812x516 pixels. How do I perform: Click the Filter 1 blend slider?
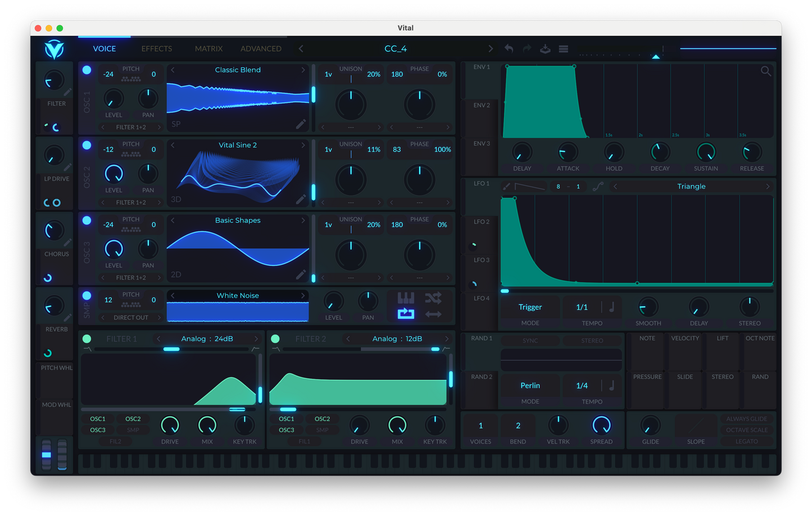click(x=171, y=349)
